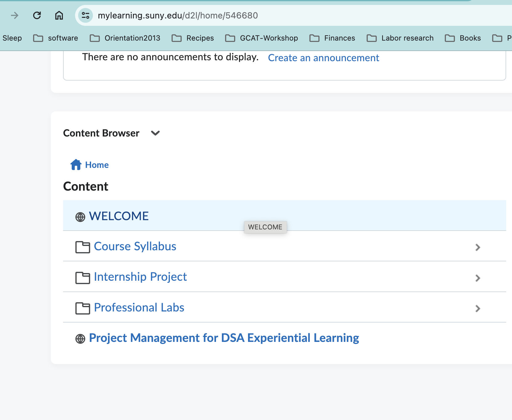Open the Sleep bookmark
The height and width of the screenshot is (420, 512).
coord(12,38)
